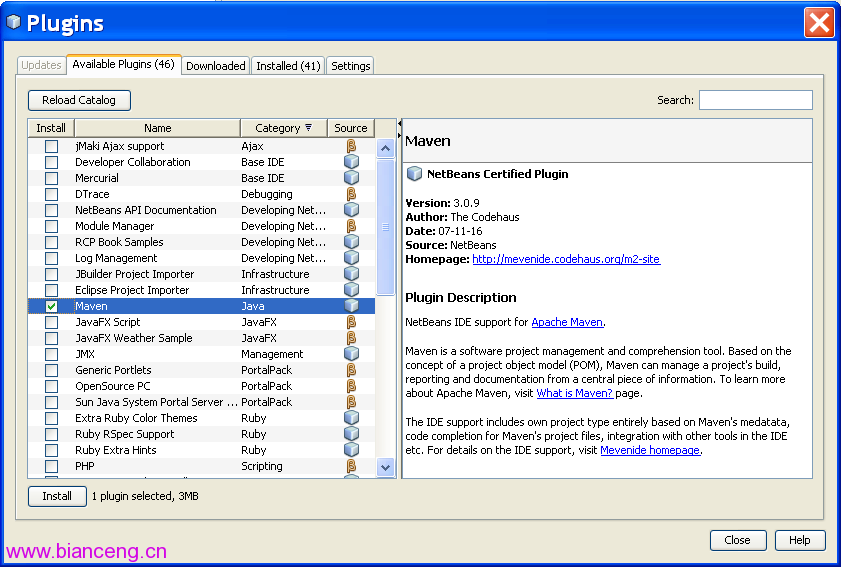
Task: Collapse the split pane using divider arrow
Action: point(400,124)
